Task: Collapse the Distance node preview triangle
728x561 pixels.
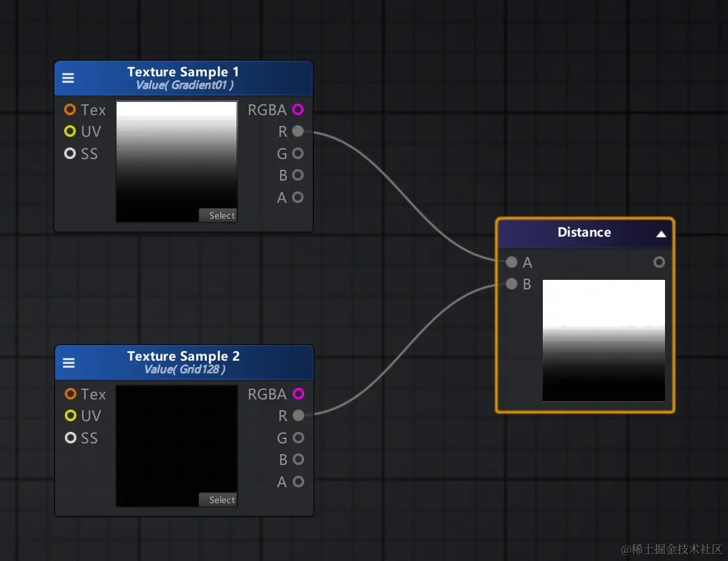Action: coord(661,234)
